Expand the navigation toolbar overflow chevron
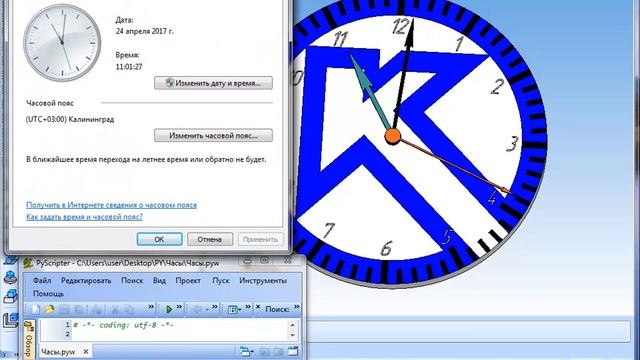The image size is (640, 360). (x=215, y=307)
